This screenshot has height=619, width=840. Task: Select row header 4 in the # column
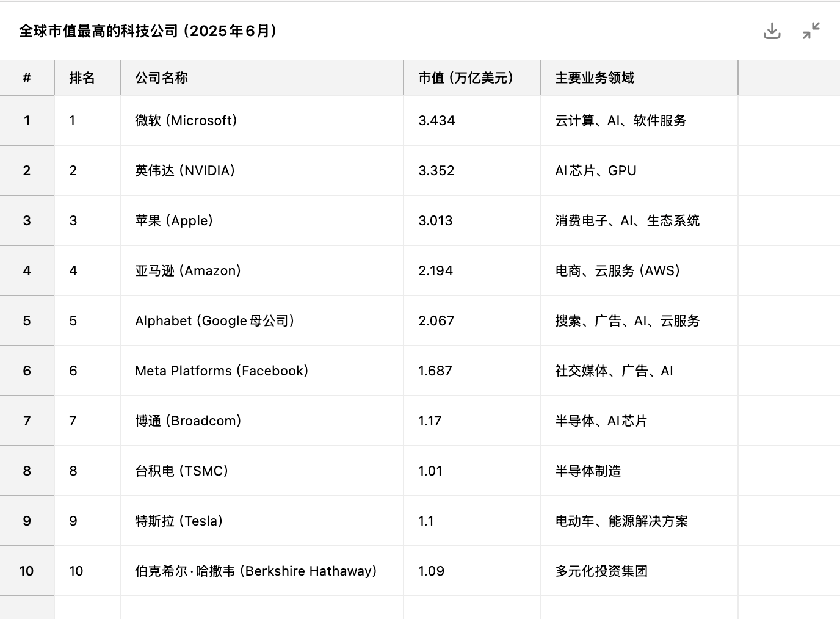coord(27,270)
